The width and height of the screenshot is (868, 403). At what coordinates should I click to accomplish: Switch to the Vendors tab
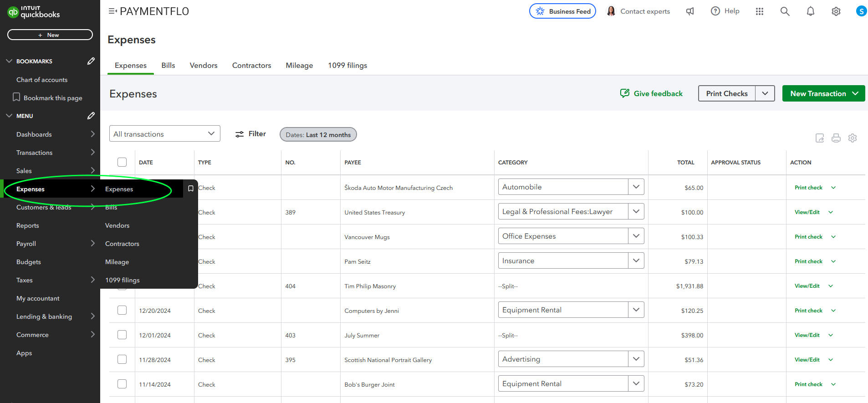[x=204, y=65]
